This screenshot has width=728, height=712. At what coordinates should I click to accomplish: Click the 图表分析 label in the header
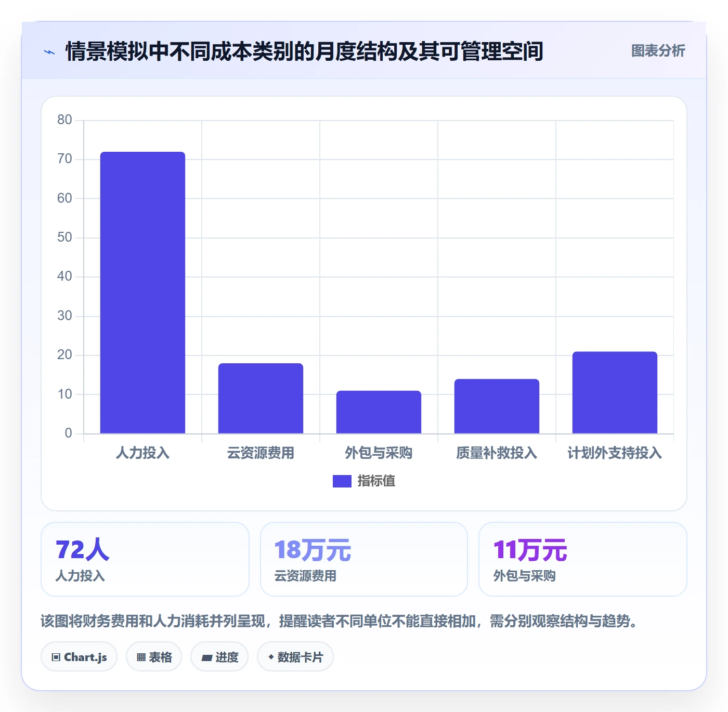(658, 51)
